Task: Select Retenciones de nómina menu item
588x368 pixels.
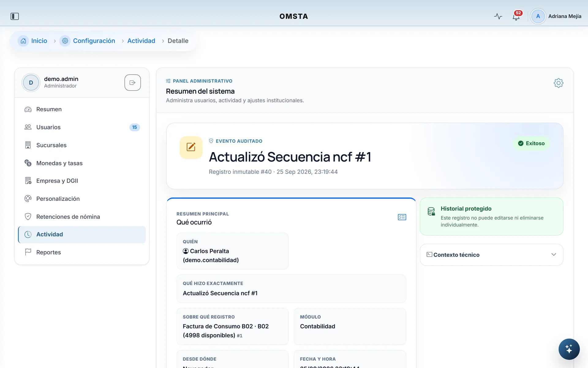Action: tap(82, 217)
